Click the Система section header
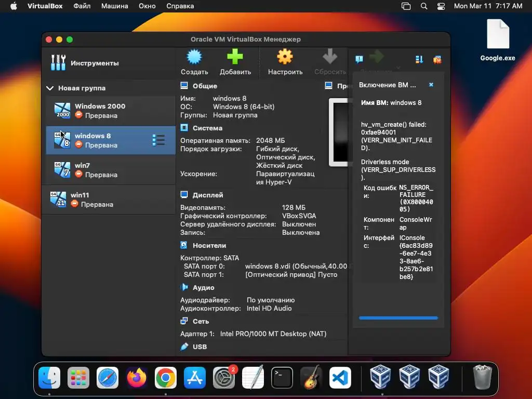 pyautogui.click(x=208, y=128)
